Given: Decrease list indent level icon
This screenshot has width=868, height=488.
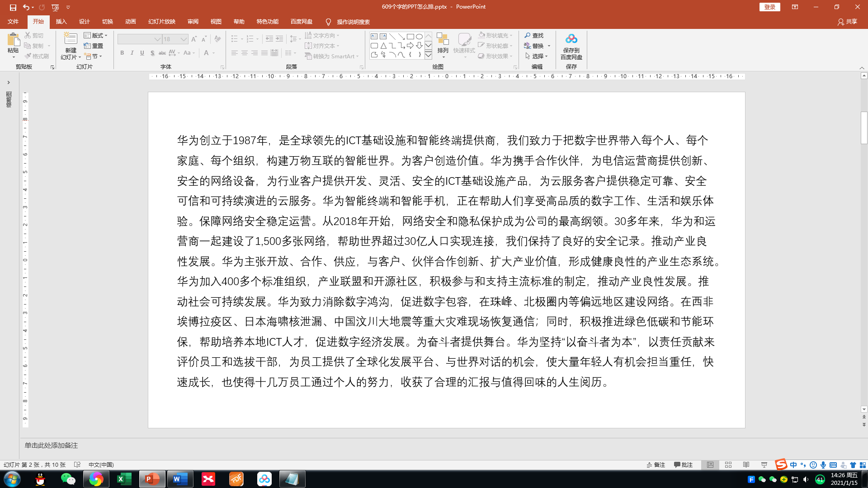Looking at the screenshot, I should tap(269, 39).
